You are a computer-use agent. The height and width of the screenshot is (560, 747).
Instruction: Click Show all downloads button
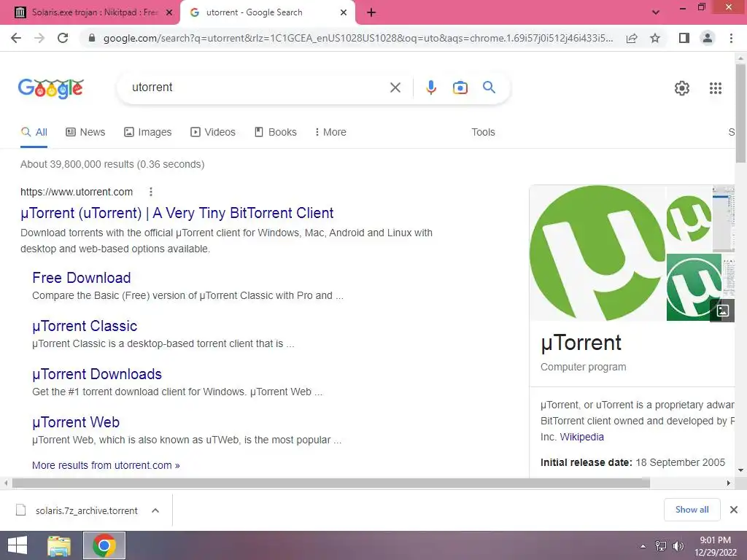(x=692, y=510)
